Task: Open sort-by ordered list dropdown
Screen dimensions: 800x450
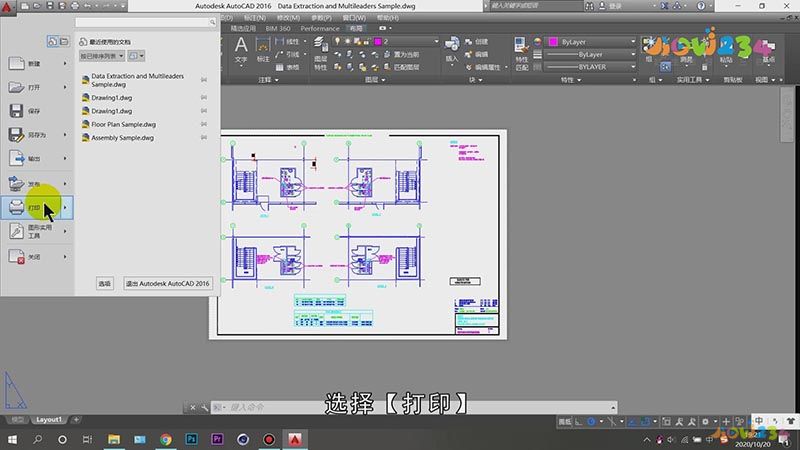Action: (x=102, y=56)
